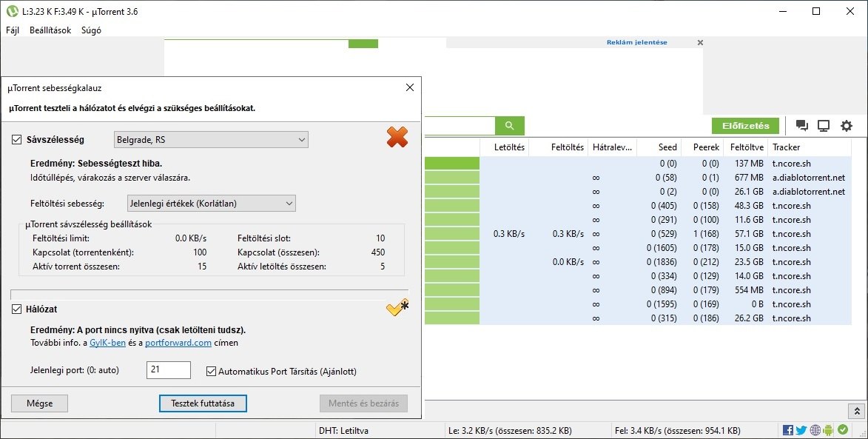
Task: Open the Belgrade, RS server dropdown
Action: pyautogui.click(x=211, y=140)
